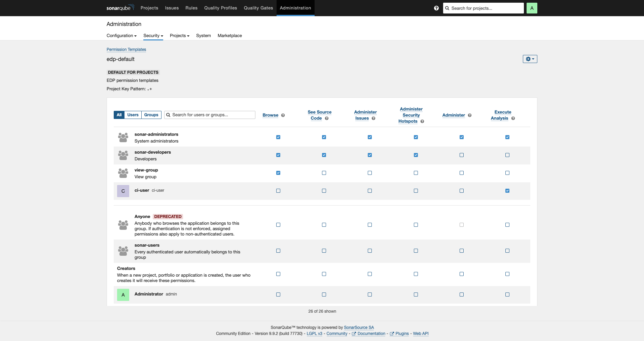Open the settings gear menu for edp-default
The width and height of the screenshot is (644, 341).
[530, 59]
